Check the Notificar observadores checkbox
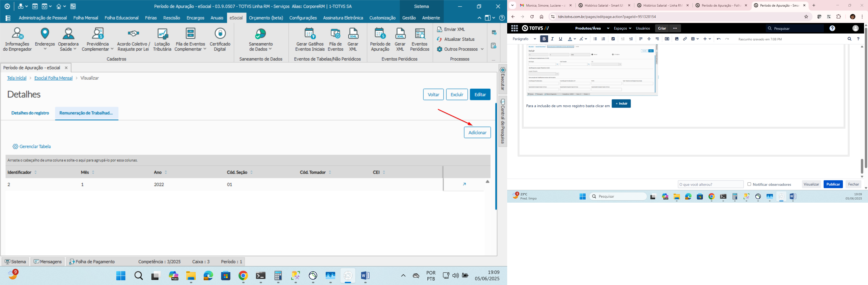The image size is (868, 285). tap(749, 184)
